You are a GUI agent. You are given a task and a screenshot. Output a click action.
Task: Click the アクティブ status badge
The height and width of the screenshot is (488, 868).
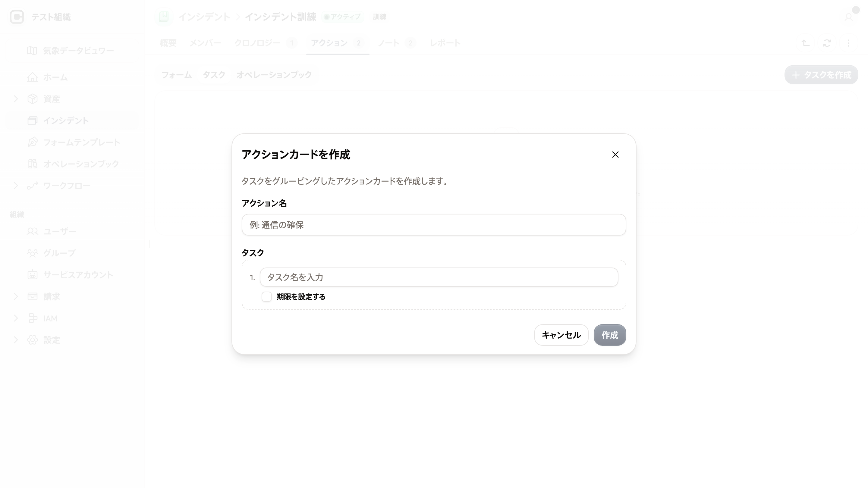click(343, 17)
